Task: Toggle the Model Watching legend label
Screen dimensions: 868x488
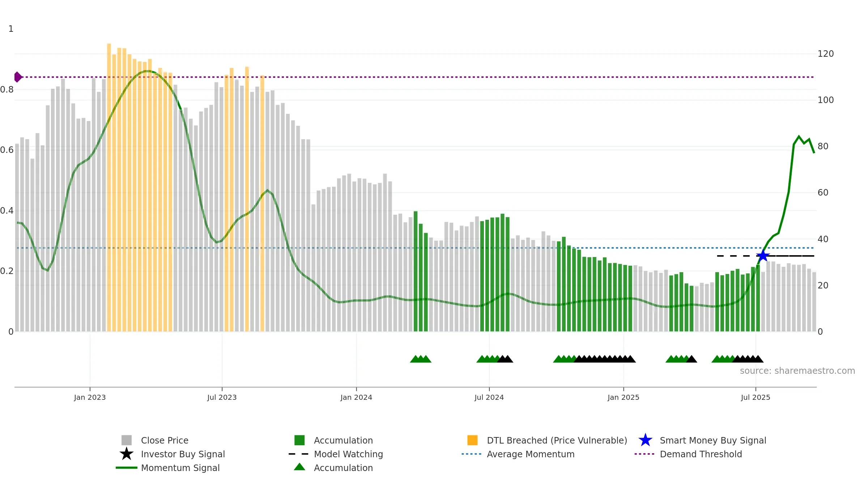Action: click(x=348, y=454)
